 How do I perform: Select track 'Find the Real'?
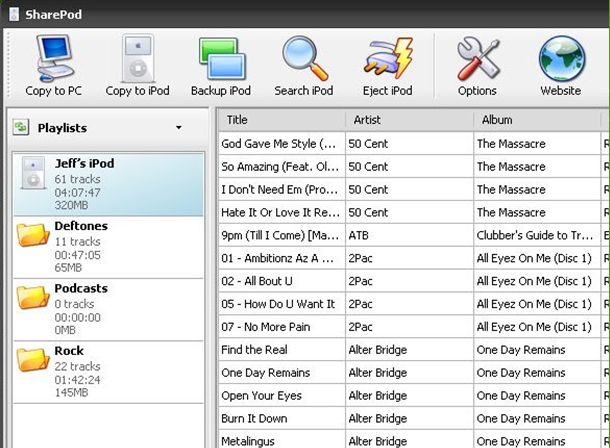coord(282,350)
